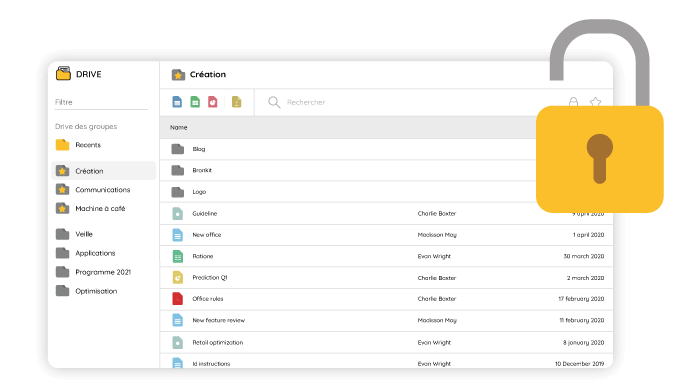Click the red Office rules file icon
Image resolution: width=700 pixels, height=392 pixels.
tap(178, 299)
